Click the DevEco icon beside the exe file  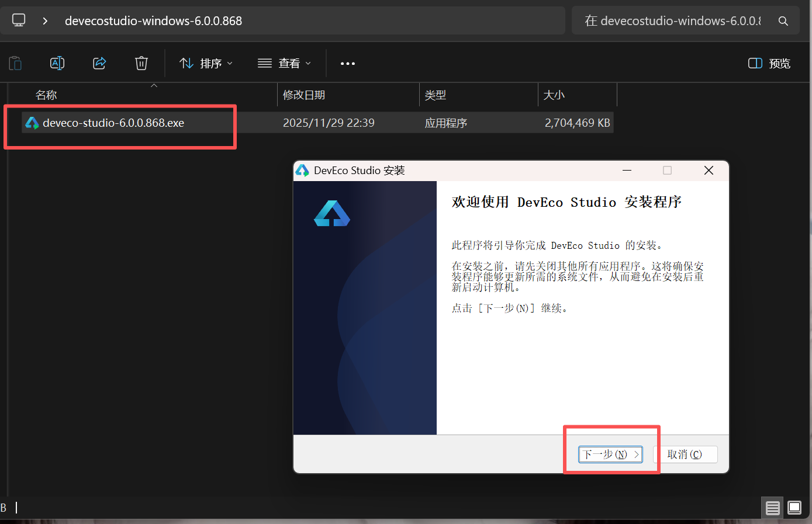[32, 123]
